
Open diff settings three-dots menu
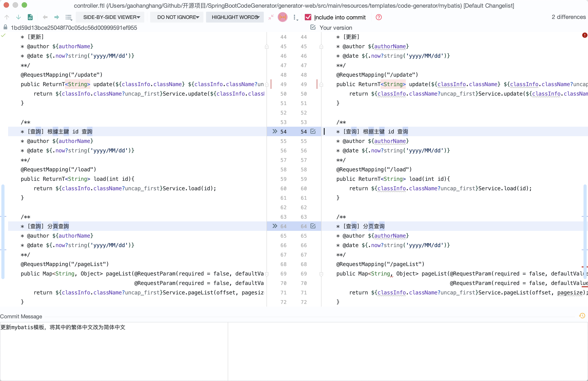click(295, 17)
